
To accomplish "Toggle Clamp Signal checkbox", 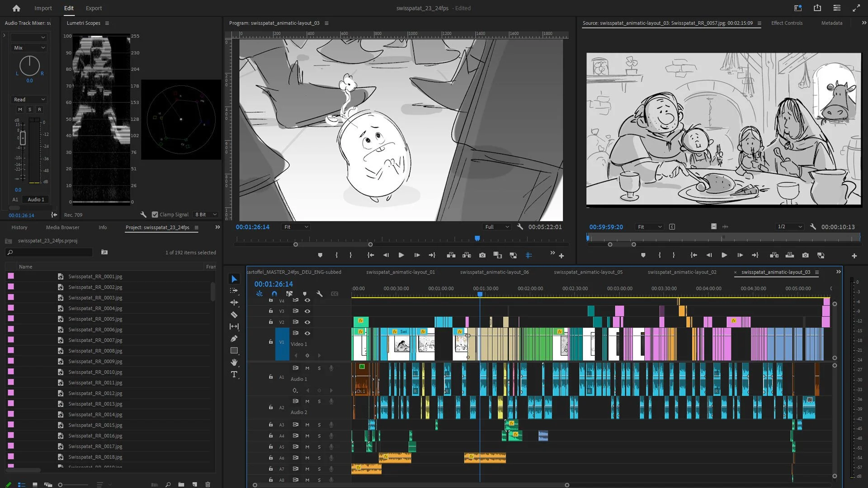I will [x=155, y=215].
